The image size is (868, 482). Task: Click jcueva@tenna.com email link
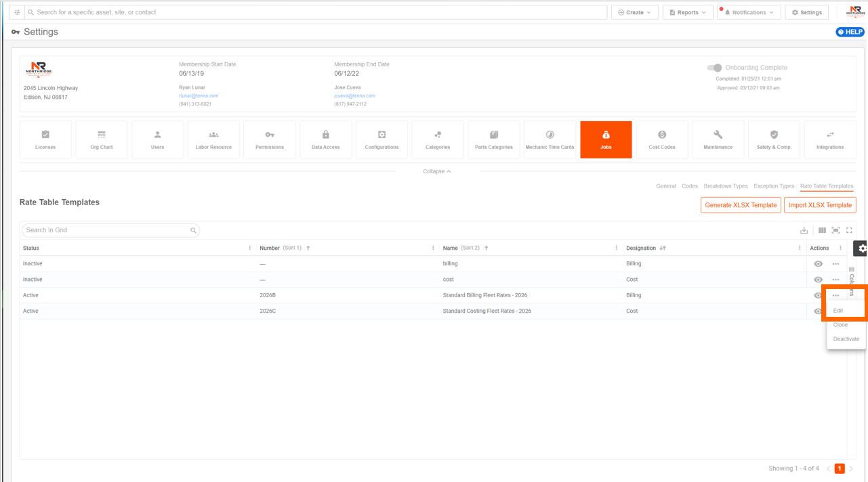[354, 96]
